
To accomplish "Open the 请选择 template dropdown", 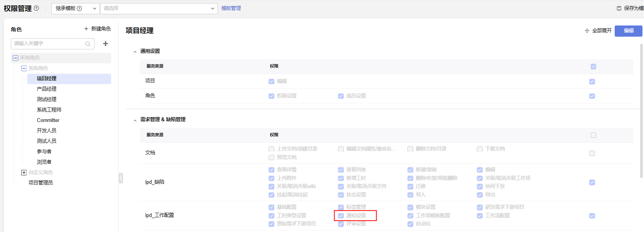I will click(x=159, y=8).
